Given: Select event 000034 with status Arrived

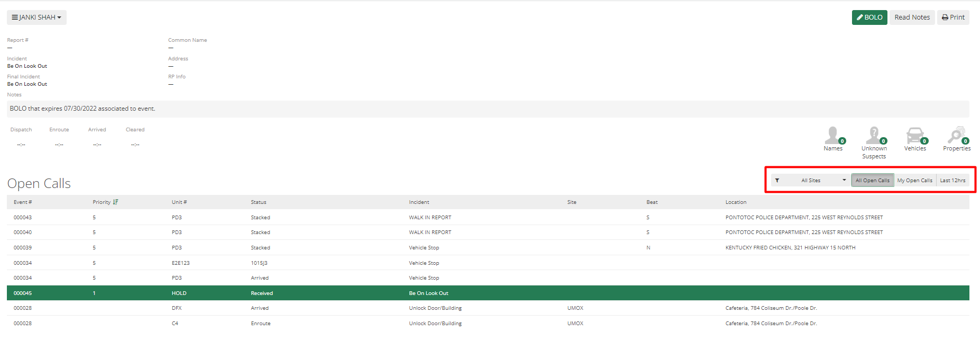Looking at the screenshot, I should click(488, 278).
